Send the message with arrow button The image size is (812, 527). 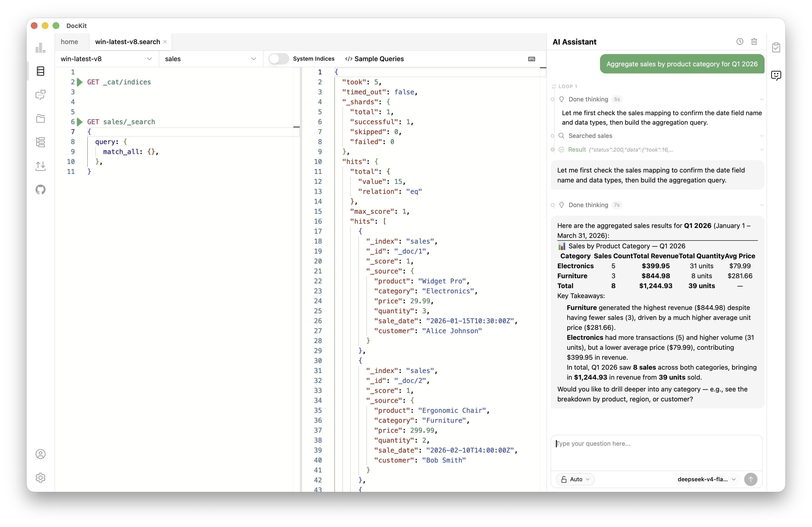(x=751, y=480)
